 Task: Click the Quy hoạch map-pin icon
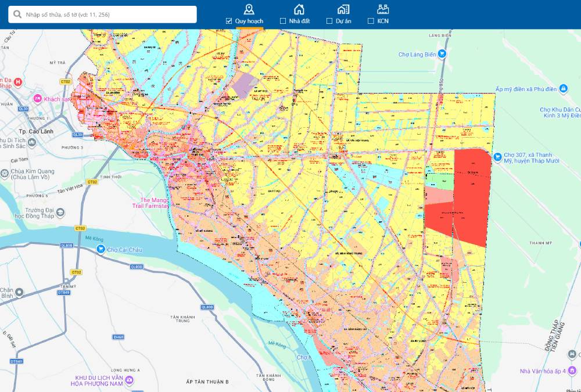(x=249, y=9)
